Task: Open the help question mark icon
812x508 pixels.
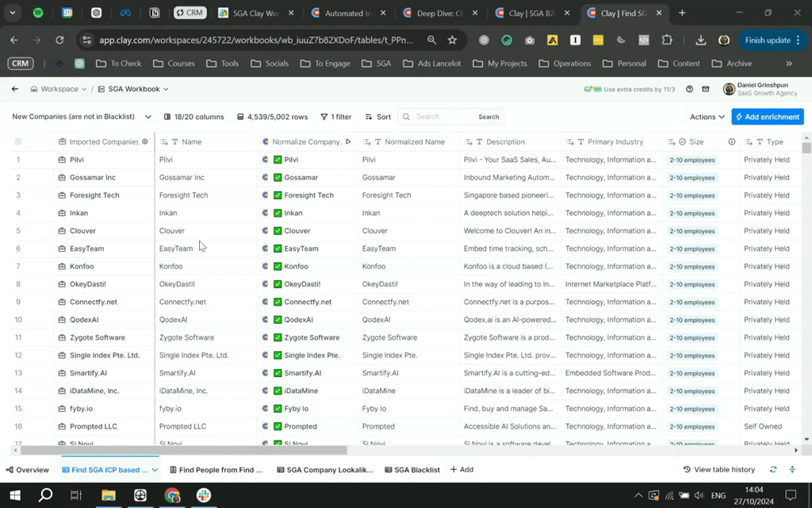Action: point(689,89)
